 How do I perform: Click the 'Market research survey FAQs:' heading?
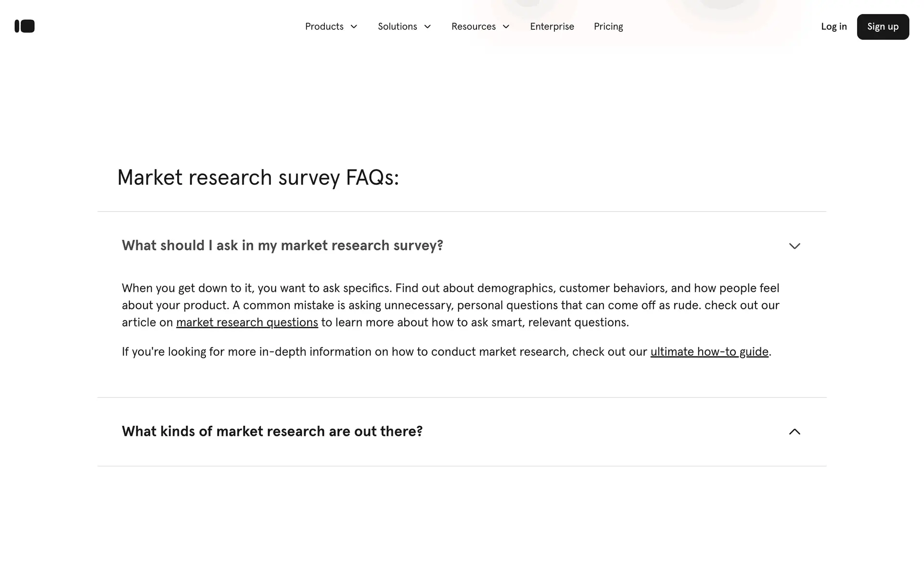[x=258, y=178]
